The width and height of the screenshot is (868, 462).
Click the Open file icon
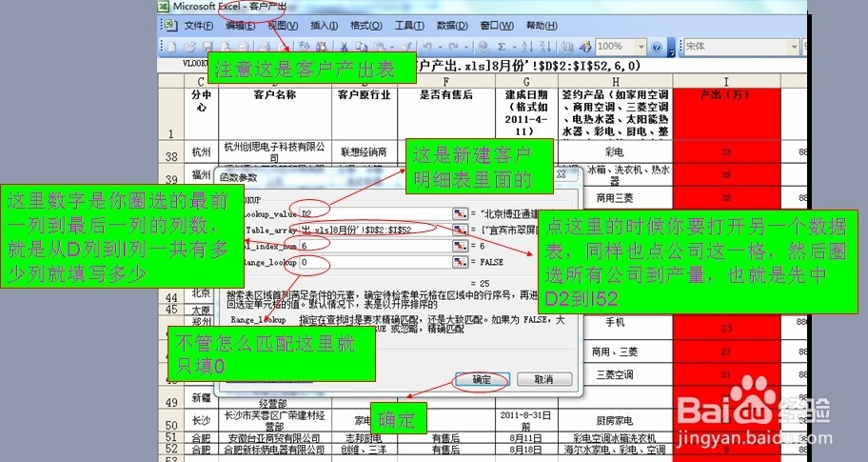[189, 47]
